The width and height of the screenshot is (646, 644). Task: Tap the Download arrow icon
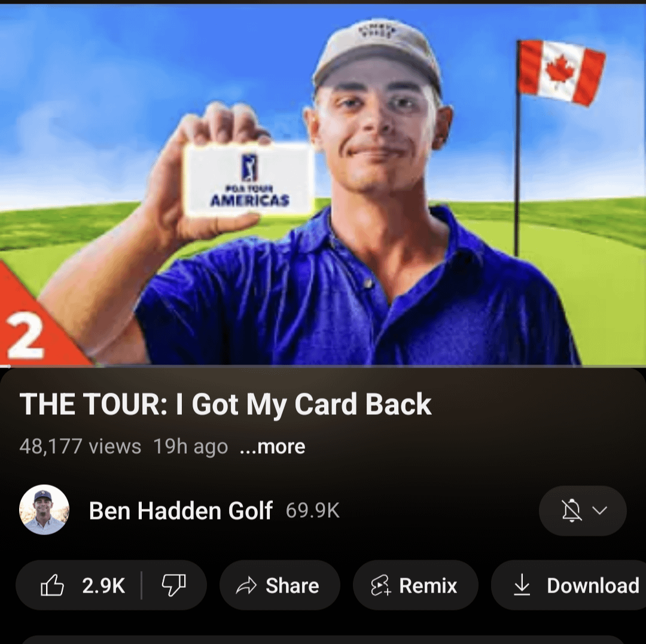[x=522, y=585]
